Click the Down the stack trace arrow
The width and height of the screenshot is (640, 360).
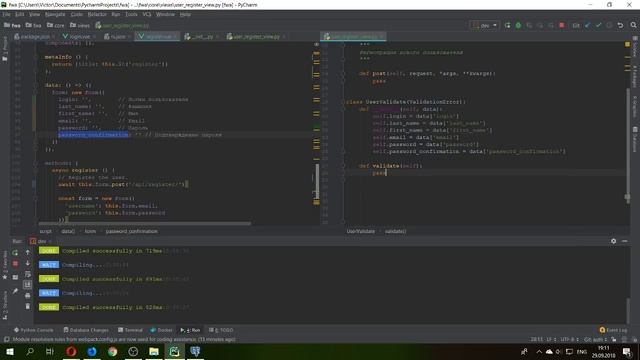tap(28, 263)
